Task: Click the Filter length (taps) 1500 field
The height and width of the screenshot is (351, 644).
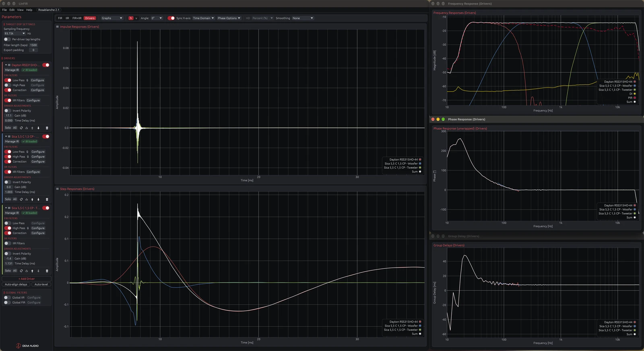Action: 33,45
